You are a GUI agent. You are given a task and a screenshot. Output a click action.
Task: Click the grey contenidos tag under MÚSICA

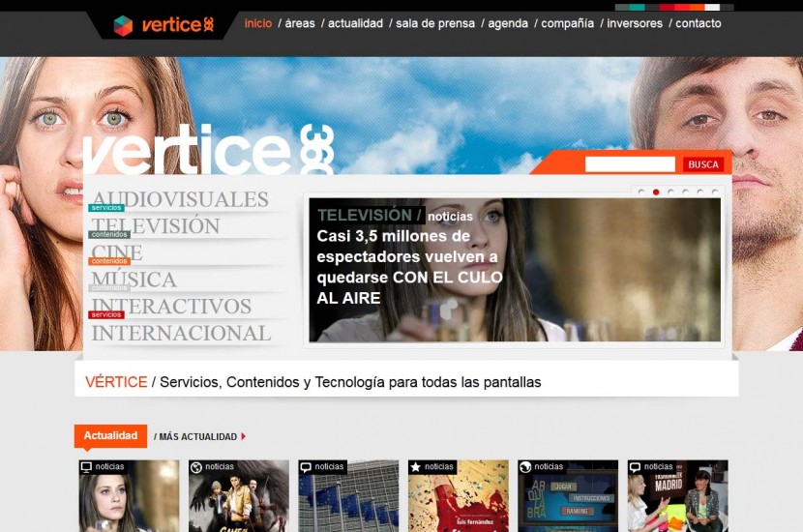coord(109,287)
